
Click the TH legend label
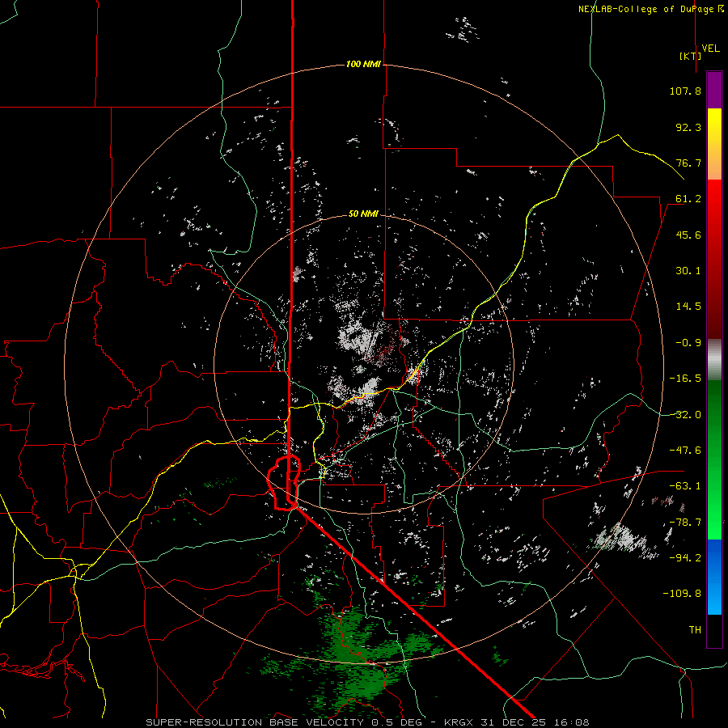click(695, 630)
